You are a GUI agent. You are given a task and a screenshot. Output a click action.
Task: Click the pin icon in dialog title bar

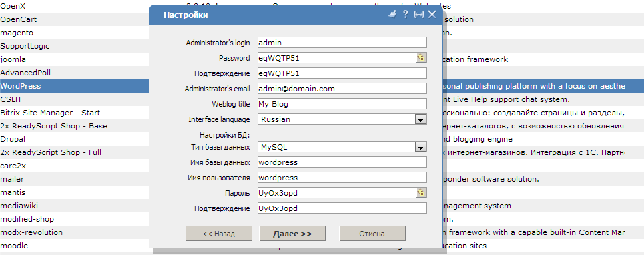coord(392,15)
